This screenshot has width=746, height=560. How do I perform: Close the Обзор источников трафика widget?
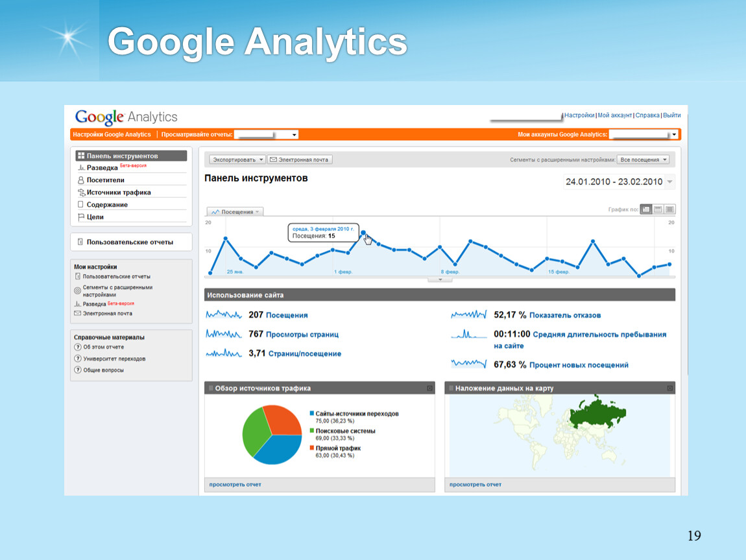pos(429,388)
